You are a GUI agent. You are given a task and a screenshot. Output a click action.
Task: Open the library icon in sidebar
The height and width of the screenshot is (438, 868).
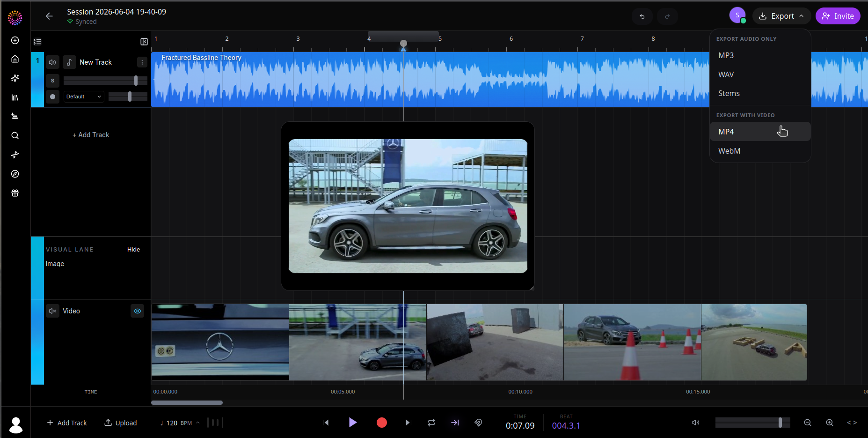(x=15, y=97)
